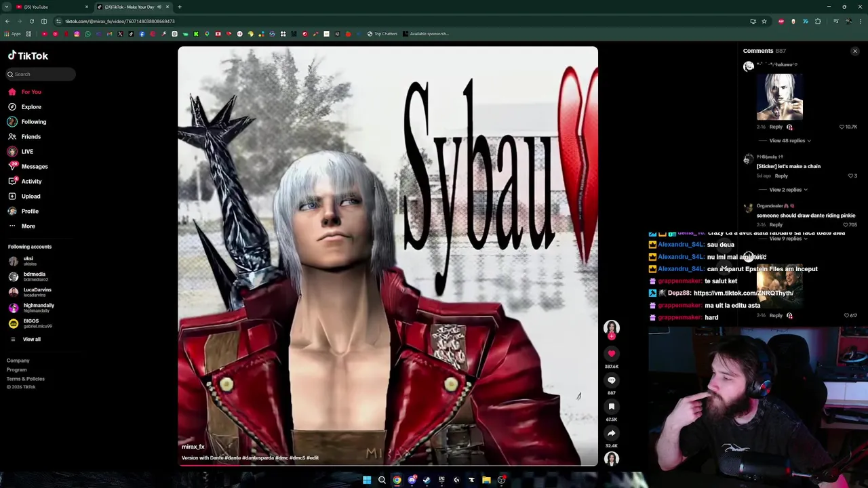Screen dimensions: 868x488
Task: Like the sticker comment with 3 likes
Action: click(x=852, y=176)
